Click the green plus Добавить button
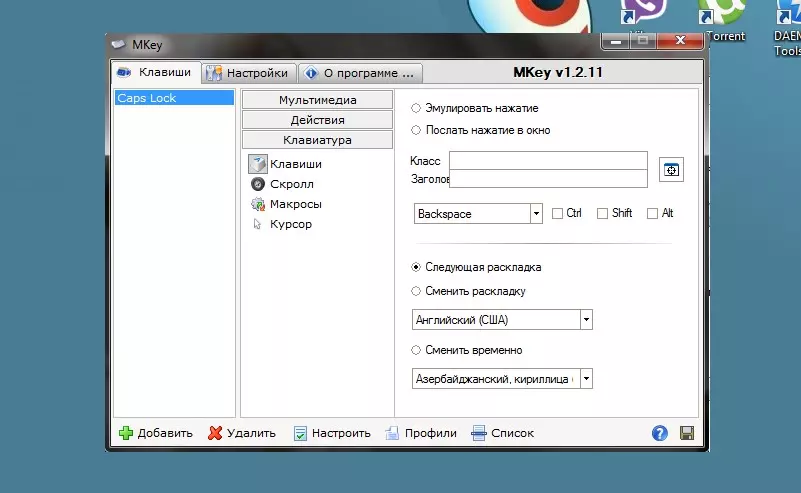Viewport: 801px width, 493px height. coord(155,433)
